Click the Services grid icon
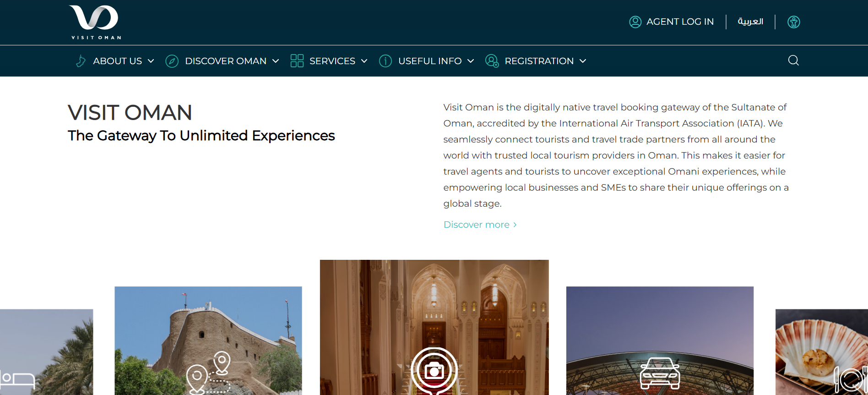This screenshot has height=395, width=868. (297, 61)
